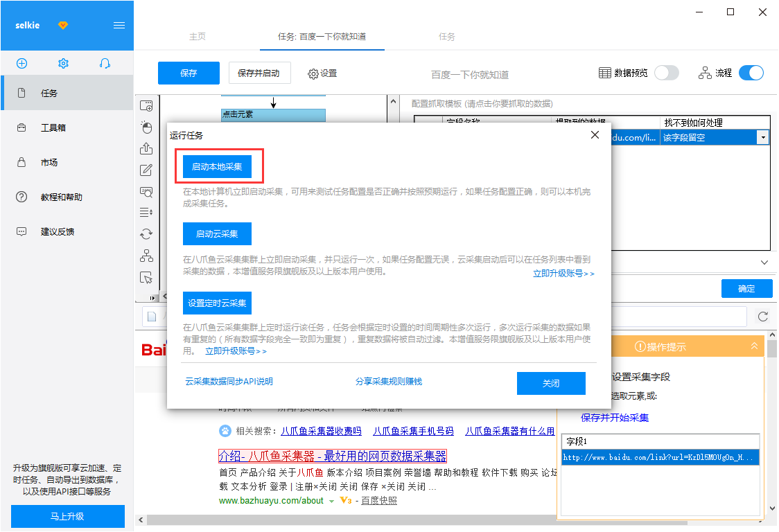Click 启动本地采集 button
Image resolution: width=779 pixels, height=532 pixels.
pyautogui.click(x=217, y=166)
